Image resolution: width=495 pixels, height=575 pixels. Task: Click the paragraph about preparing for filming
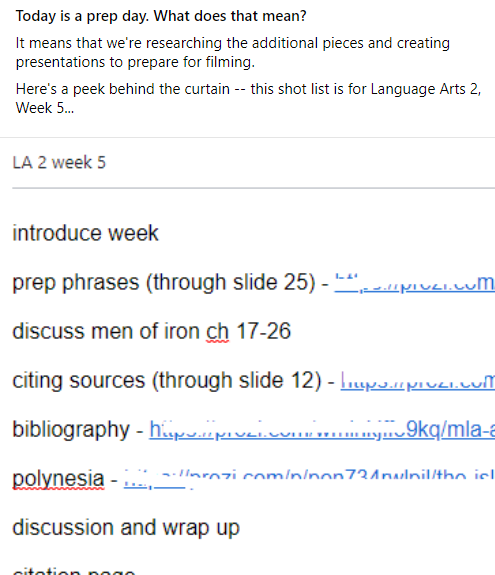coord(232,52)
